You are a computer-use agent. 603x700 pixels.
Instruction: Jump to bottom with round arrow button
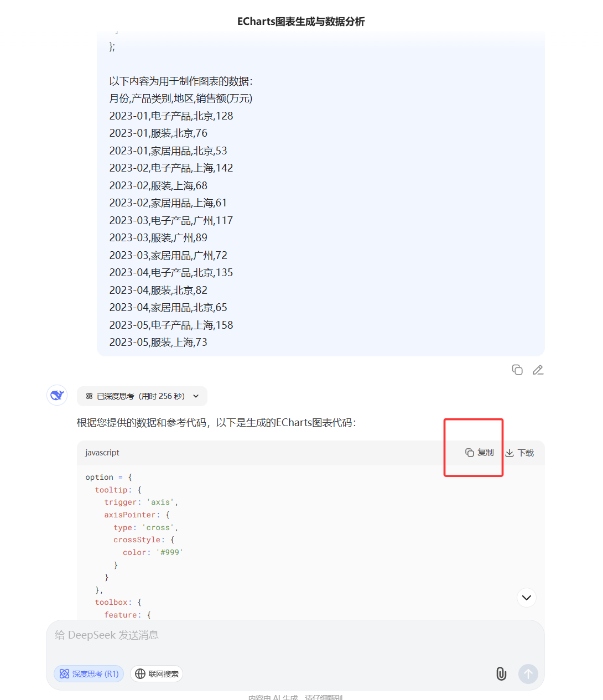point(527,598)
